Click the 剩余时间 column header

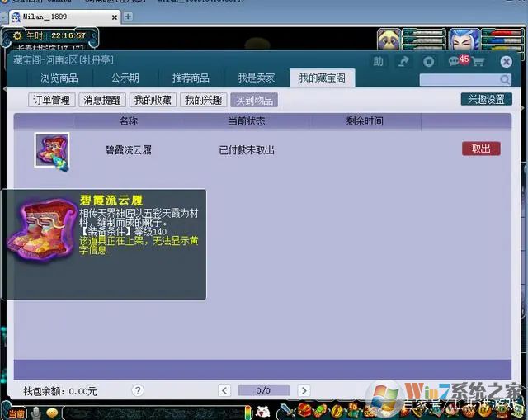(365, 121)
